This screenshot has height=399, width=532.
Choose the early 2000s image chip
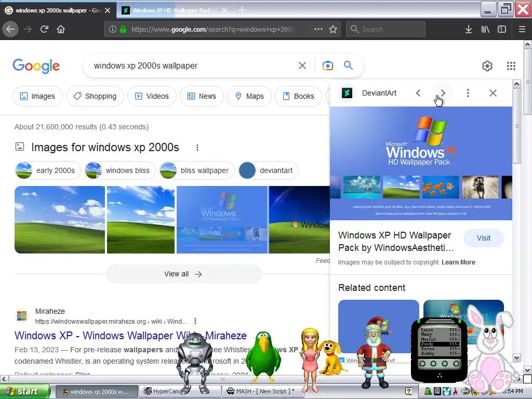pos(48,170)
